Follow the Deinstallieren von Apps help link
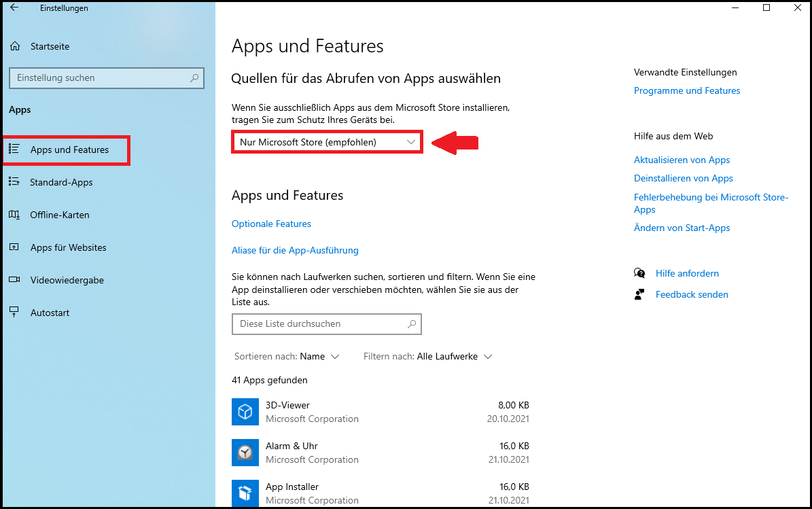 (684, 178)
